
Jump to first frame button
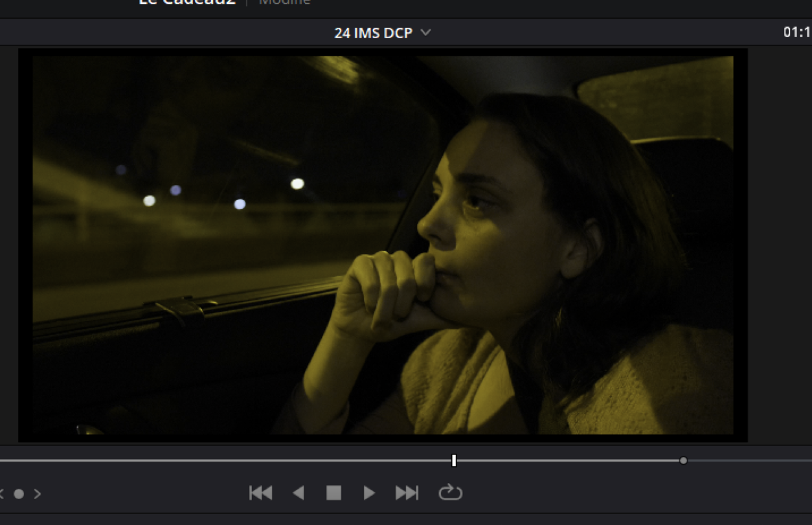(x=260, y=493)
